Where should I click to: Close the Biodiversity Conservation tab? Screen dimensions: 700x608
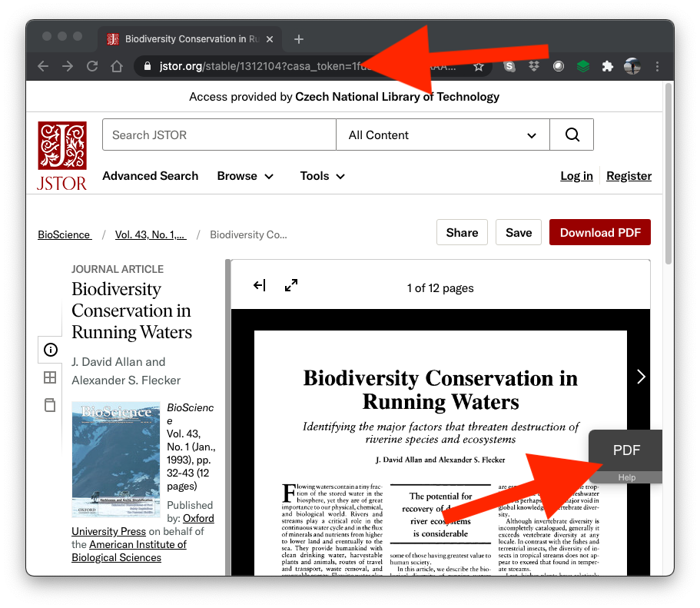(270, 39)
